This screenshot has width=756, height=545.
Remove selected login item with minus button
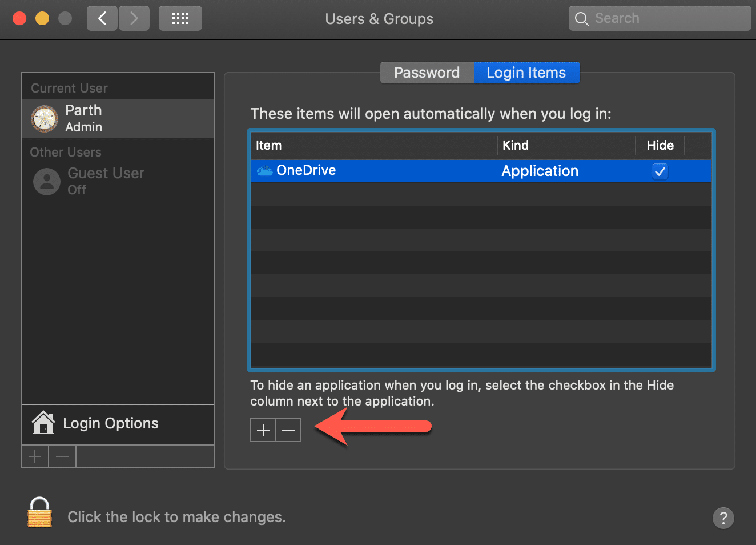click(x=288, y=430)
